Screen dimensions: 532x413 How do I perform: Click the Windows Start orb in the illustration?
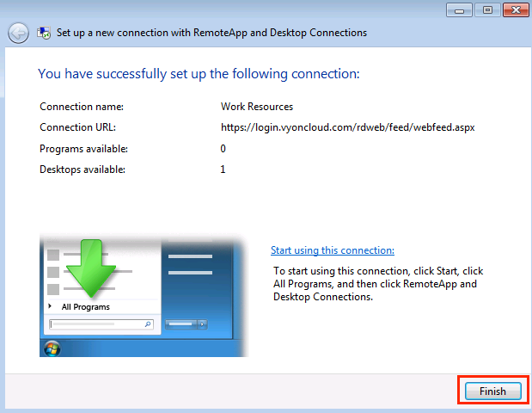pos(52,347)
